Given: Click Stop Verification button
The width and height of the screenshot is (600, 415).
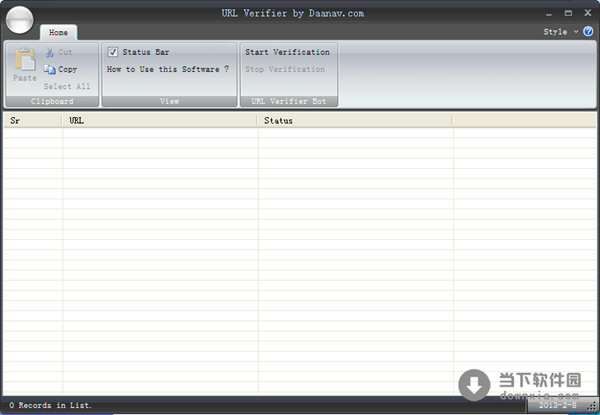Looking at the screenshot, I should tap(285, 69).
